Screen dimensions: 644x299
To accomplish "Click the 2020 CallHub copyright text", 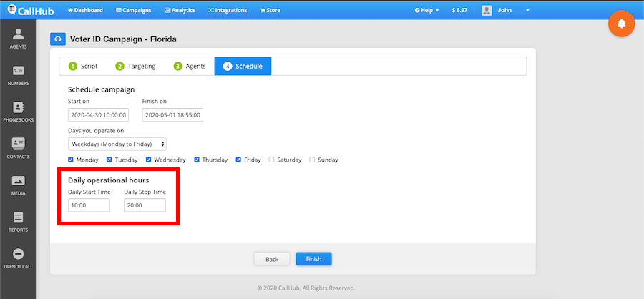I will point(306,288).
